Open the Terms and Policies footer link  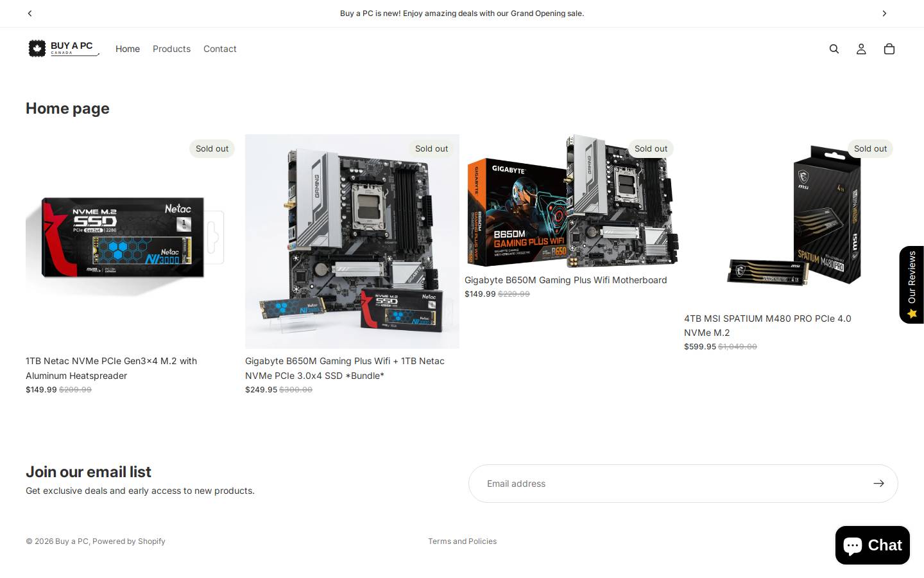463,541
